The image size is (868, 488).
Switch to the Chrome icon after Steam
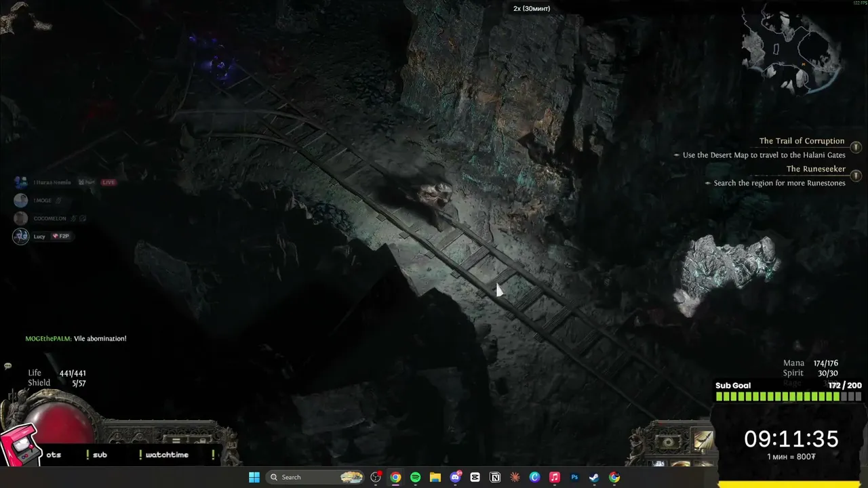(x=614, y=477)
